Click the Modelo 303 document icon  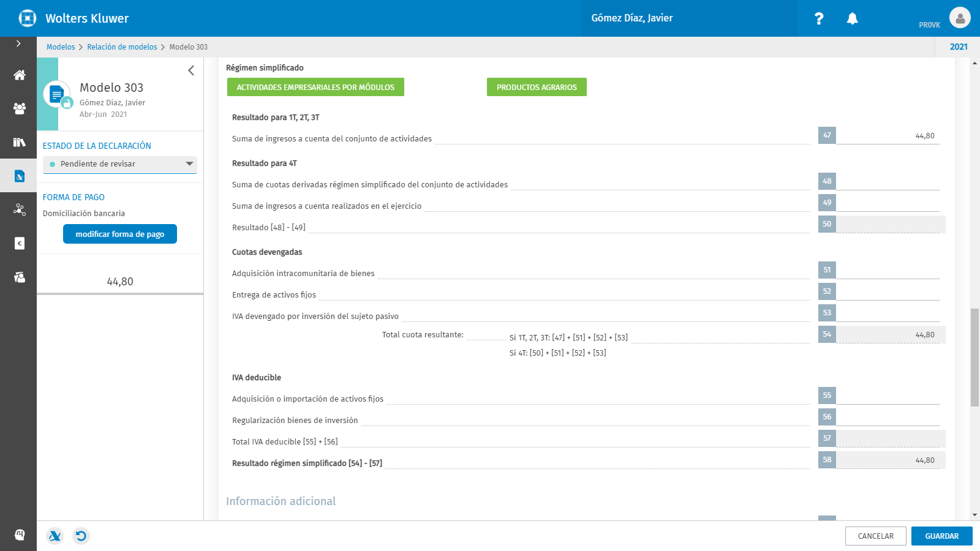58,95
